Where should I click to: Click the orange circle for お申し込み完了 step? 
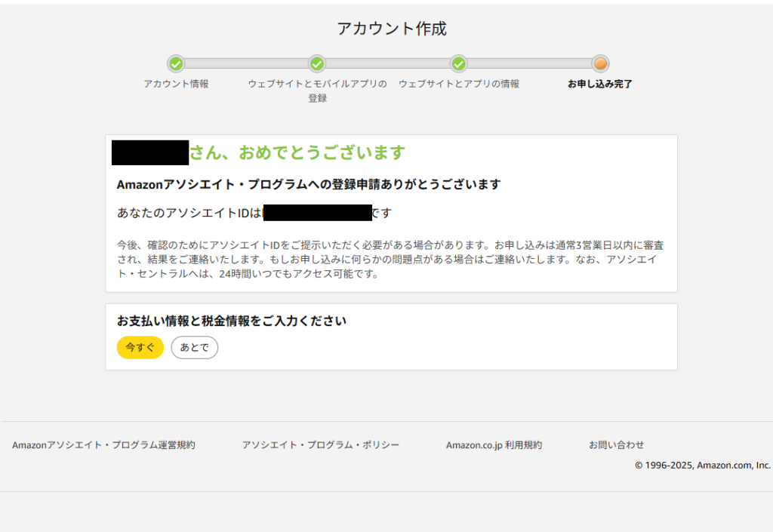click(600, 64)
